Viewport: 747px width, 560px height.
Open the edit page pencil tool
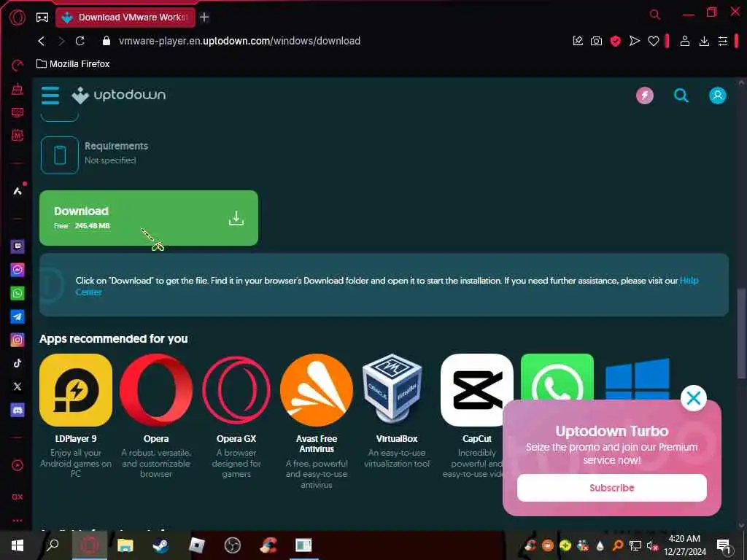coord(578,41)
